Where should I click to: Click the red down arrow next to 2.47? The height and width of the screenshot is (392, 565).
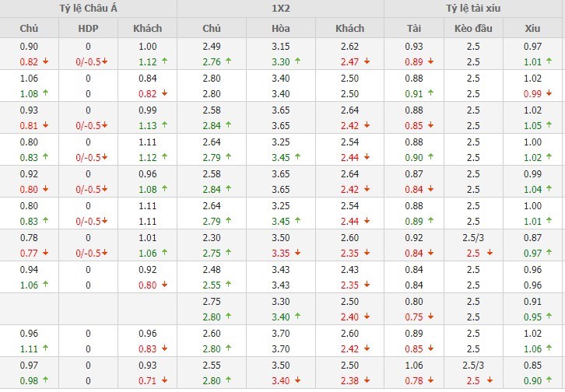tap(367, 61)
